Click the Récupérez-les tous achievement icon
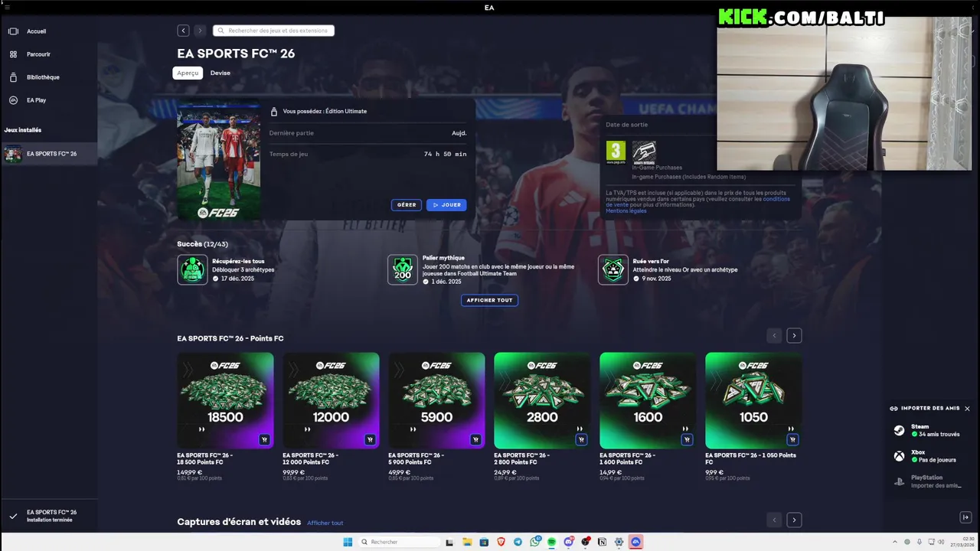This screenshot has height=551, width=980. pyautogui.click(x=192, y=269)
